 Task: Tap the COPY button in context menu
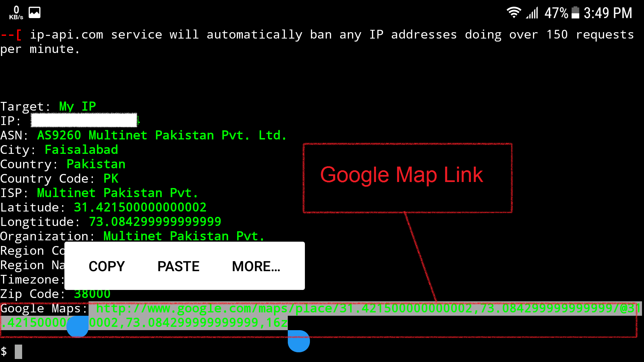[x=107, y=266]
